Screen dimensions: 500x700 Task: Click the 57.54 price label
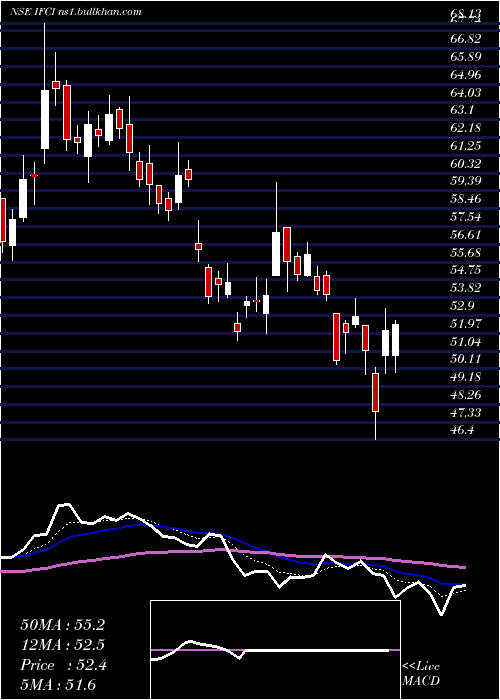click(x=466, y=217)
